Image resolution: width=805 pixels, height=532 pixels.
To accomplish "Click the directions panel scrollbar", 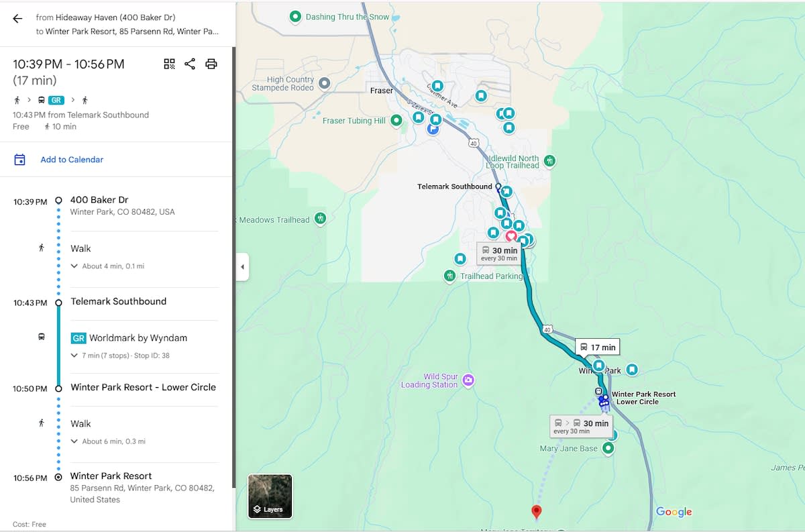I will coord(233,268).
